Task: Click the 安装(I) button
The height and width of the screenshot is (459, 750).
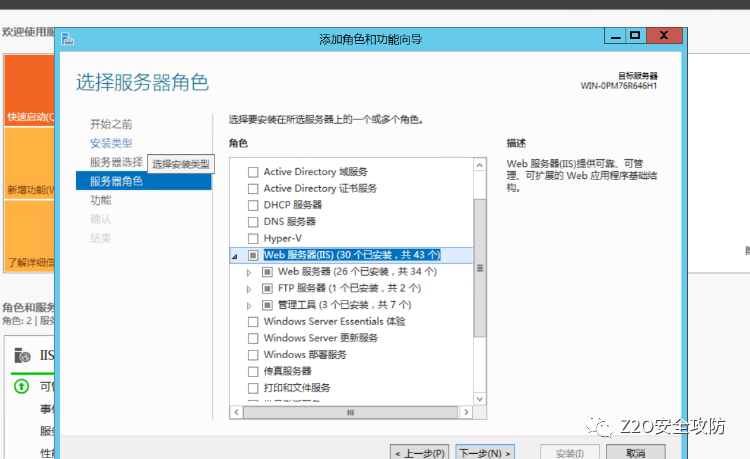Action: 570,452
